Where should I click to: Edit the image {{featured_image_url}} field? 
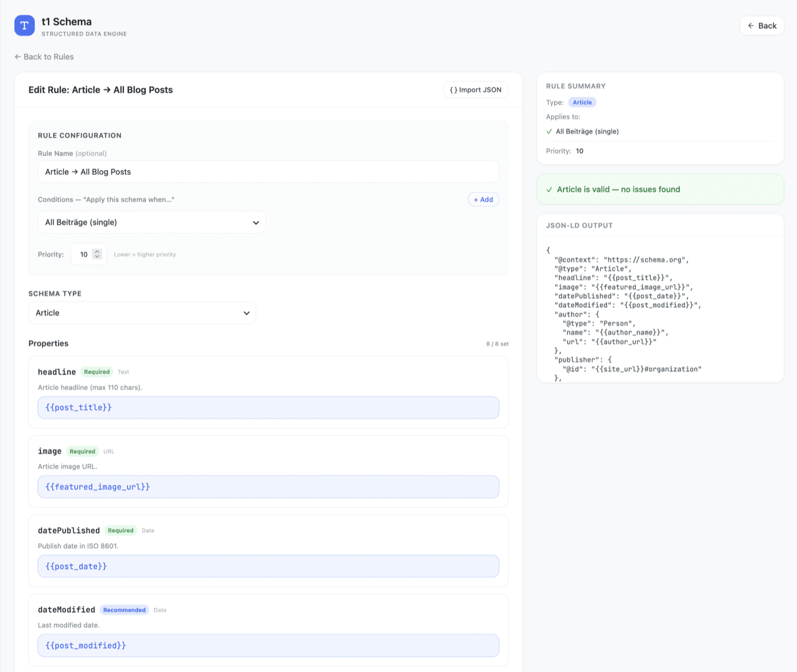point(268,487)
